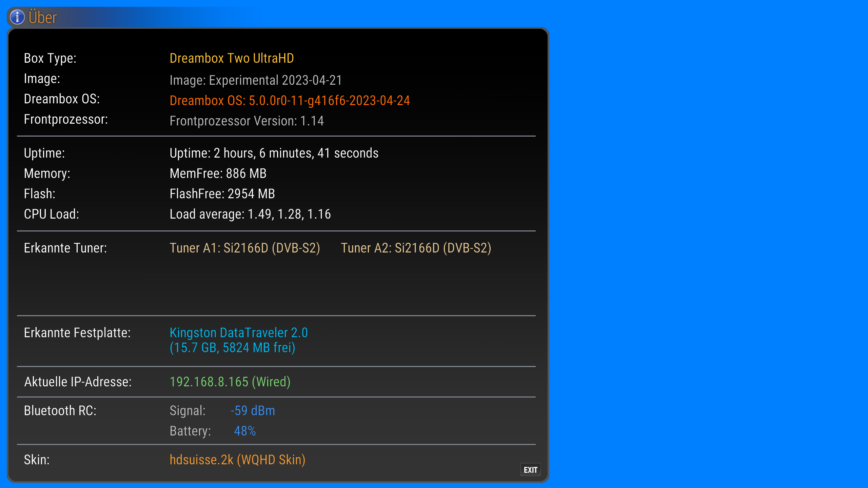Click the Uptime value line
The height and width of the screenshot is (488, 868).
click(274, 153)
